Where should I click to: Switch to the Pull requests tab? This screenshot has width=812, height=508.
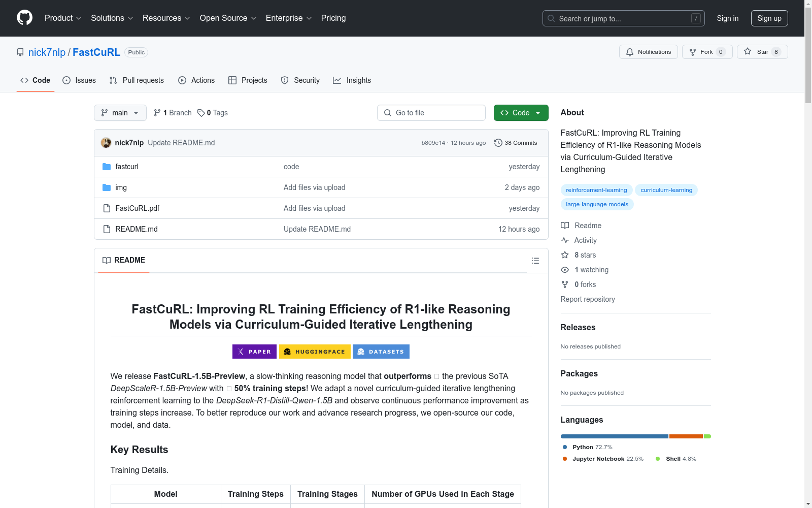137,80
